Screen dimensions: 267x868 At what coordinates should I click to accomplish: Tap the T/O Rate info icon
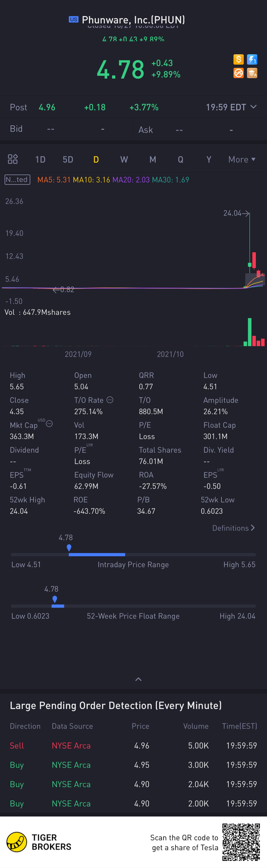click(110, 400)
